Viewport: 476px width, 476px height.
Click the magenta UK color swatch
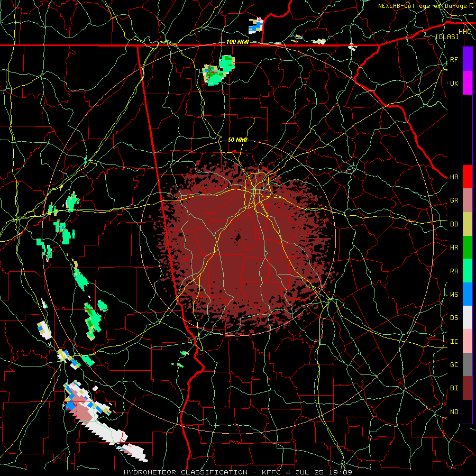(467, 83)
